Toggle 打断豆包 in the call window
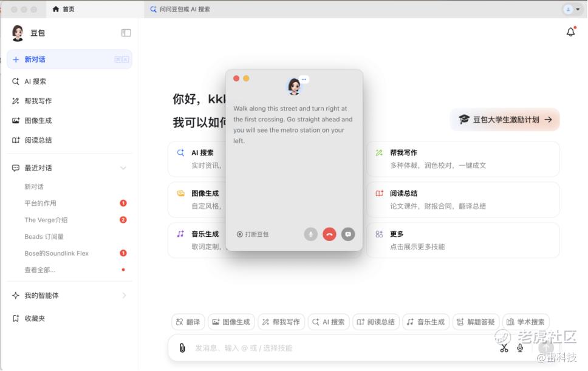The image size is (588, 371). point(252,234)
